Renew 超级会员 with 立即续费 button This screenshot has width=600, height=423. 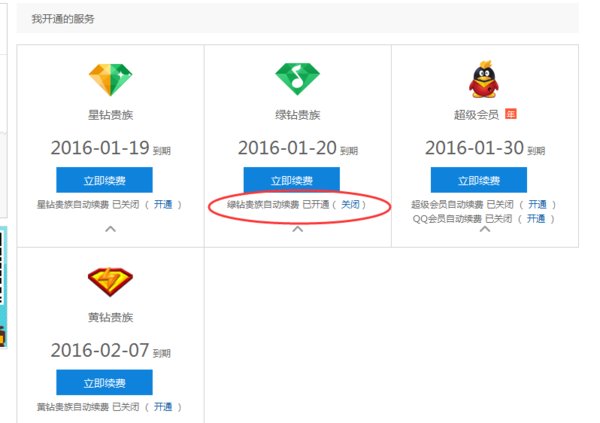(x=479, y=180)
